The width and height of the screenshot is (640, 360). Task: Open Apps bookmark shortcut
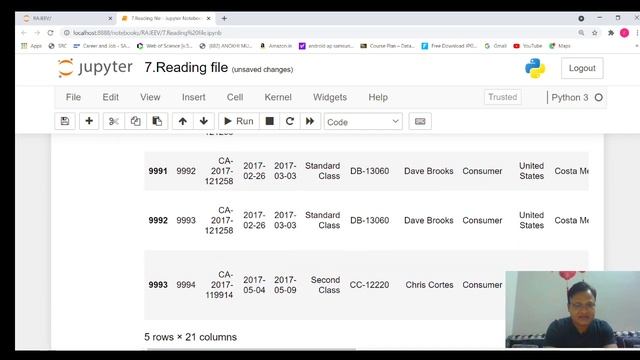click(31, 46)
